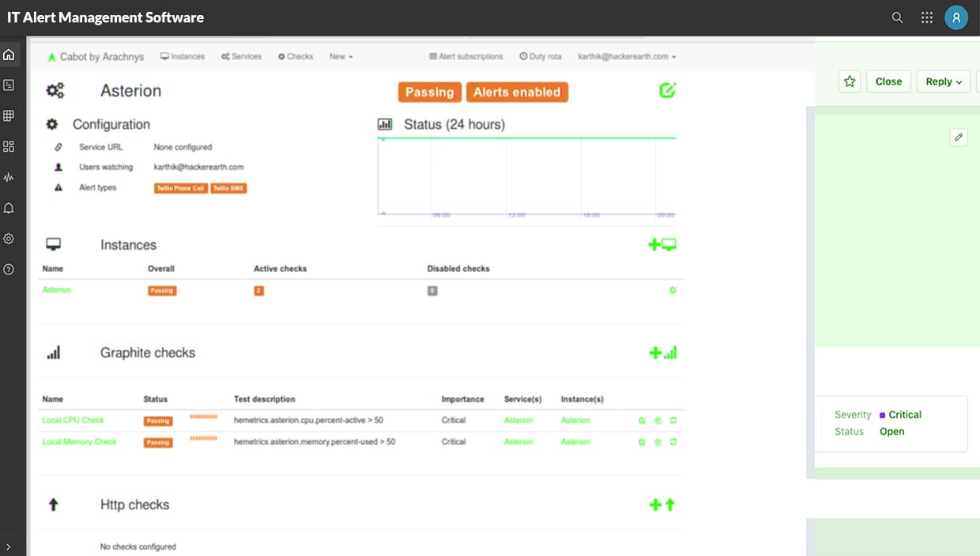Add a new Graphite check via the plus icon
Image resolution: width=980 pixels, height=556 pixels.
pyautogui.click(x=654, y=352)
